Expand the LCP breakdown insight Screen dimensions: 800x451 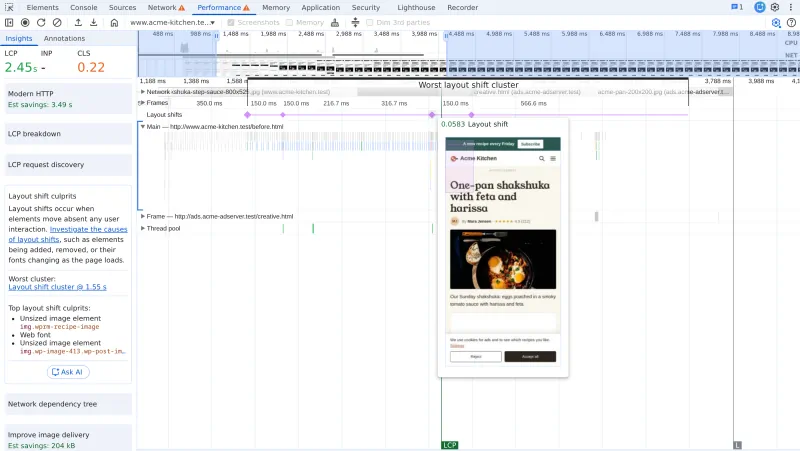pyautogui.click(x=68, y=134)
